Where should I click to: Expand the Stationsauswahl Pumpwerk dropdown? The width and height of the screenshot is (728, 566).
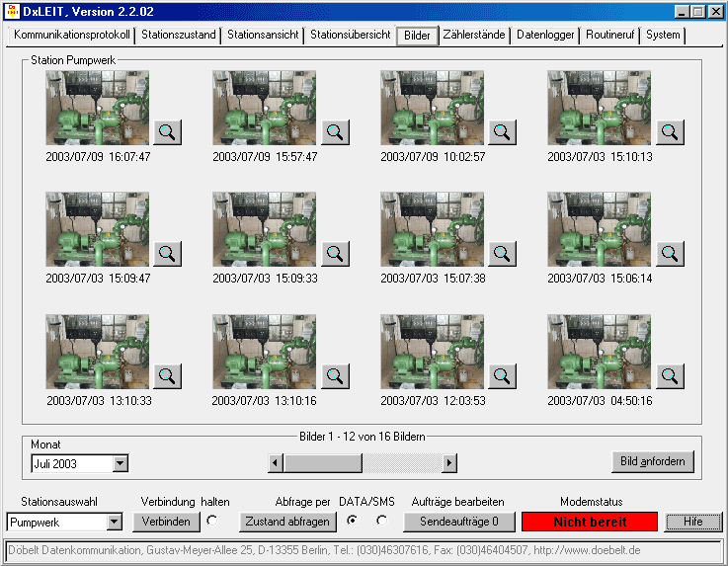coord(114,522)
